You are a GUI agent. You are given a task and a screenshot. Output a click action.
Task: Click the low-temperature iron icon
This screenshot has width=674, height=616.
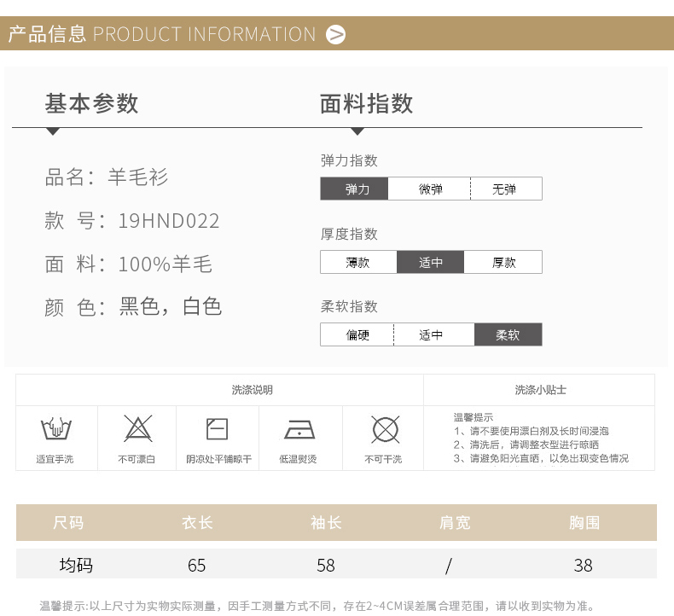coord(298,428)
